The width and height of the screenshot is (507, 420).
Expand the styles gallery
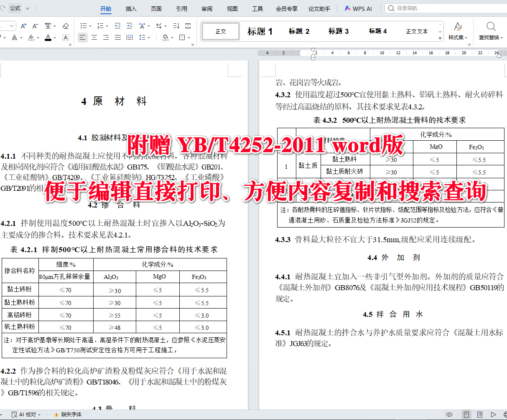pyautogui.click(x=440, y=38)
